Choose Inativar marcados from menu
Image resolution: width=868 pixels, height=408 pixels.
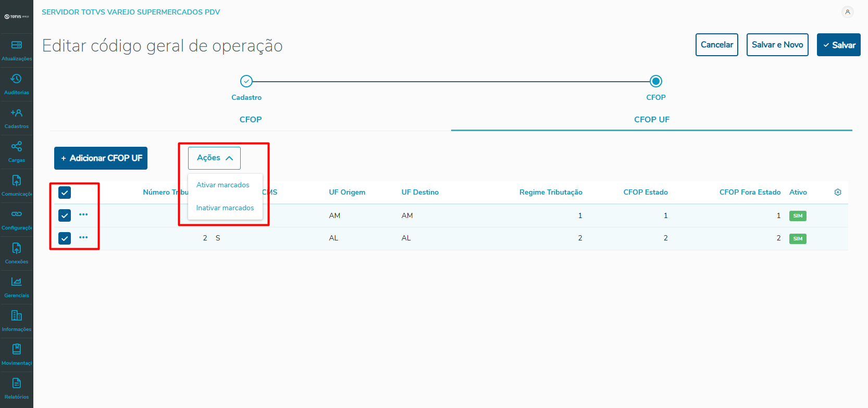click(225, 208)
